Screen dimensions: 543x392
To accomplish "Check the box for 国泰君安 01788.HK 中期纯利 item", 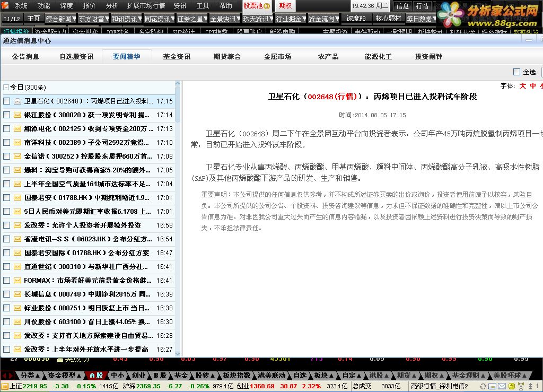I will point(6,198).
